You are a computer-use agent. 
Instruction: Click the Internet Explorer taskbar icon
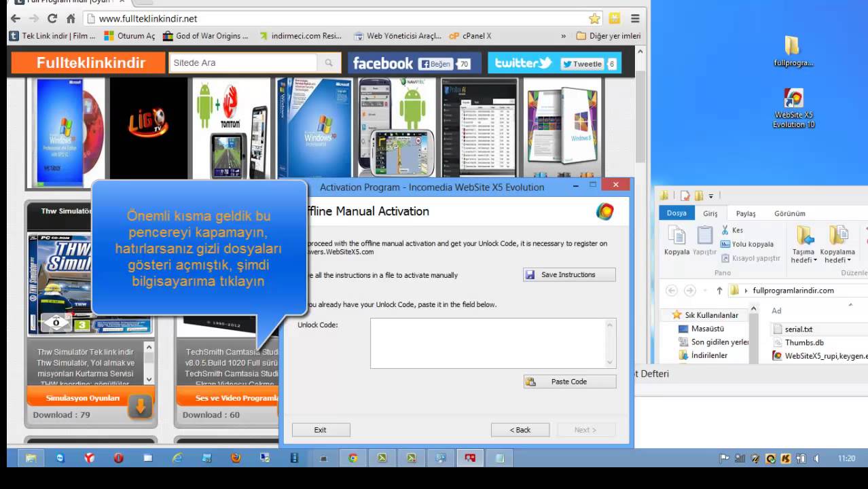tap(177, 458)
